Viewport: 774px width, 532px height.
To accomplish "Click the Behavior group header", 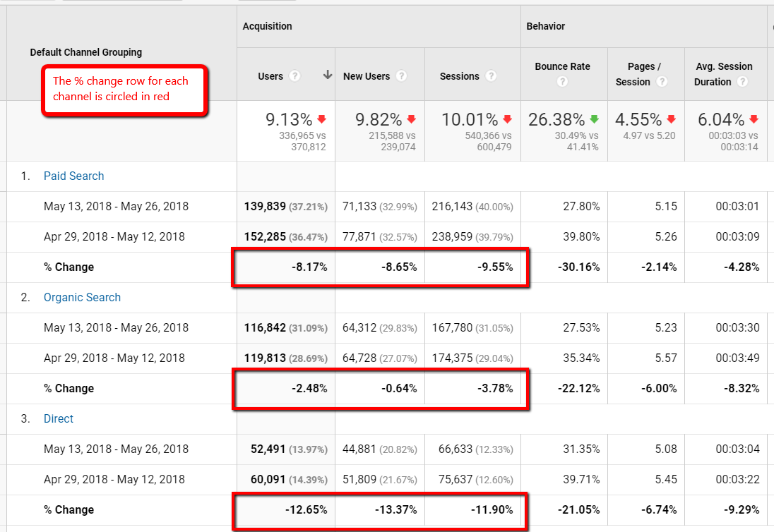I will 545,26.
